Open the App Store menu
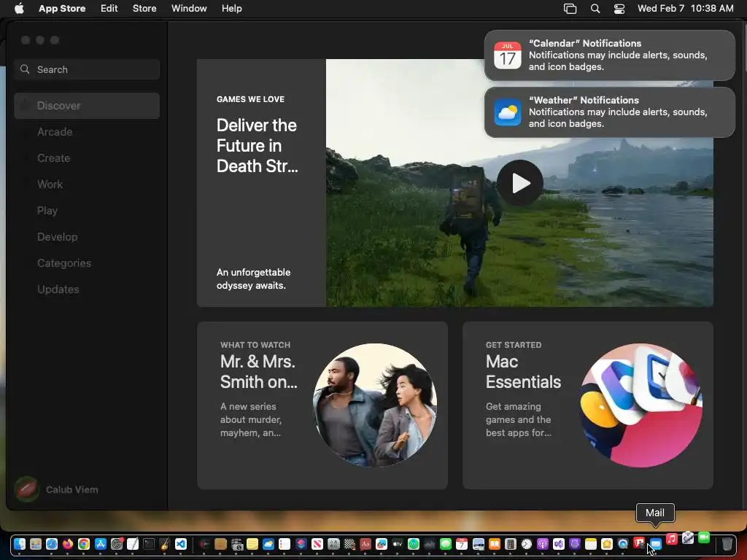Screen dimensions: 747x560 click(62, 8)
